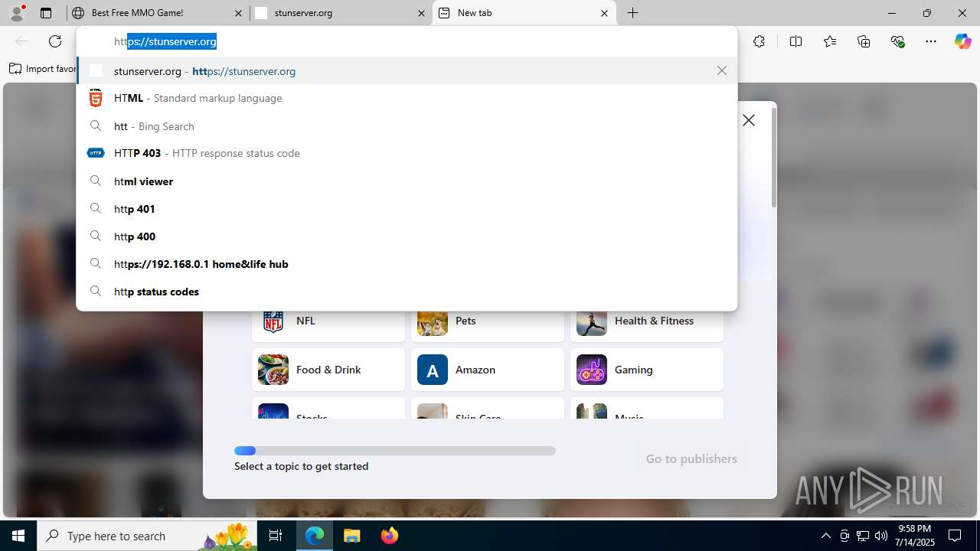Open the notification center icon
The width and height of the screenshot is (980, 551).
(x=955, y=536)
